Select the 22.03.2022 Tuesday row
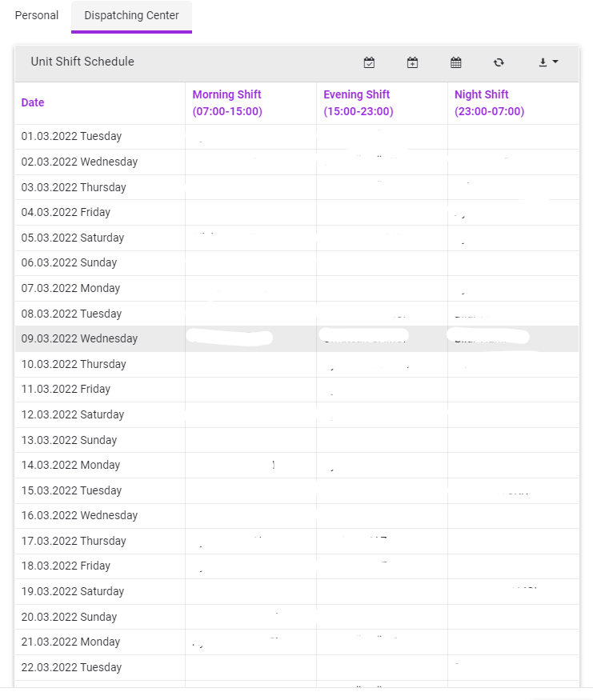This screenshot has width=593, height=700. (71, 667)
